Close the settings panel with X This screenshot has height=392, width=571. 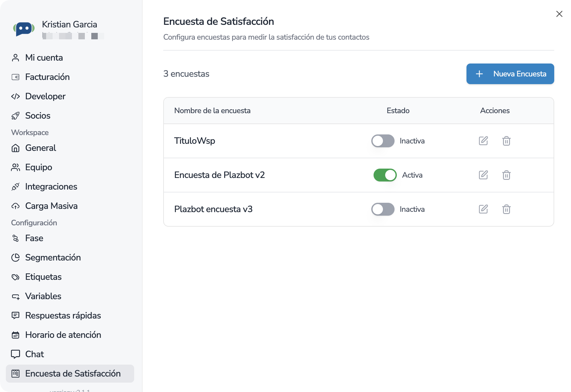pos(559,14)
